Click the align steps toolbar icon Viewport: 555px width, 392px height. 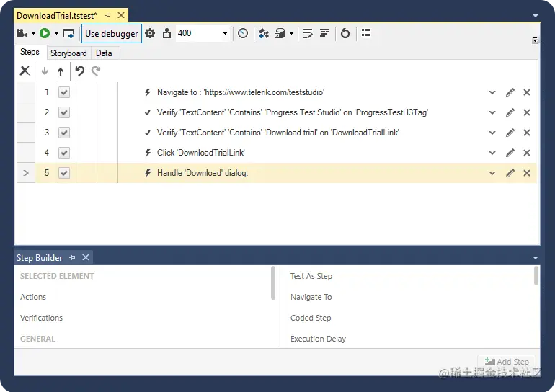click(x=324, y=33)
